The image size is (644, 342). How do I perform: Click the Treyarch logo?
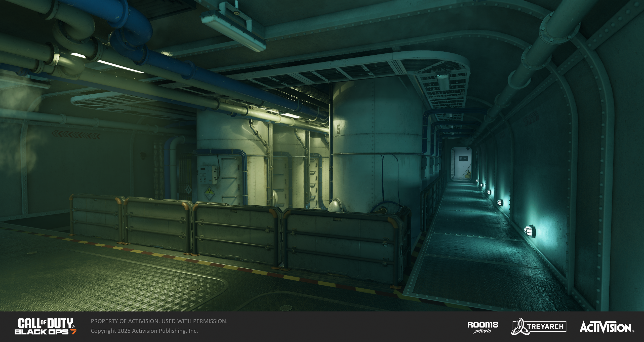pos(539,327)
